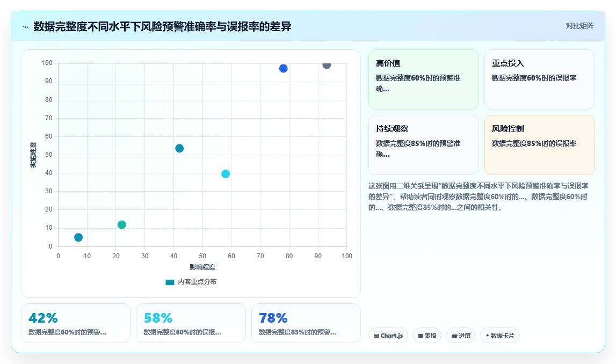Click the square icon in 表格 tag

[421, 336]
